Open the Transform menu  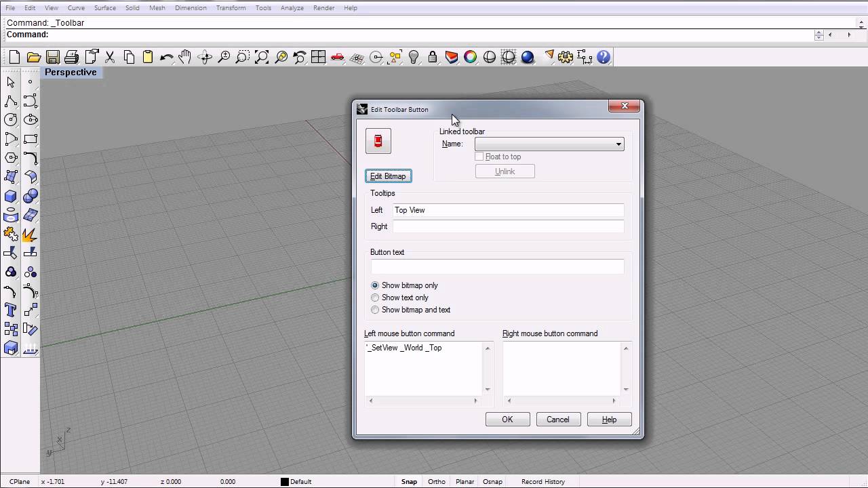(231, 7)
